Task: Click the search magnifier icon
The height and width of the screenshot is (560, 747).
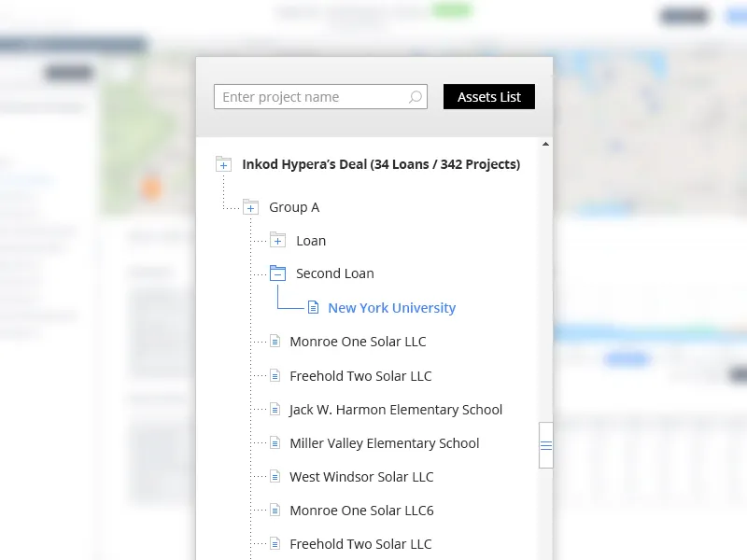Action: pyautogui.click(x=416, y=97)
